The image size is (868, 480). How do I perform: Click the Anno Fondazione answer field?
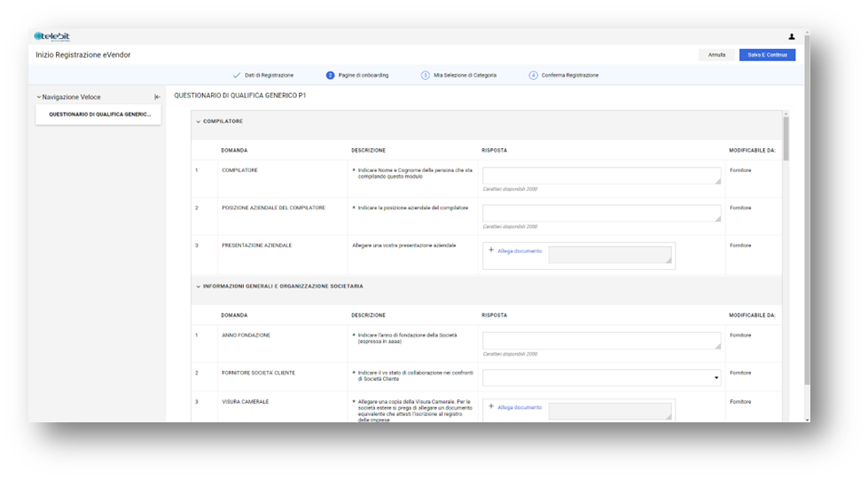point(601,341)
